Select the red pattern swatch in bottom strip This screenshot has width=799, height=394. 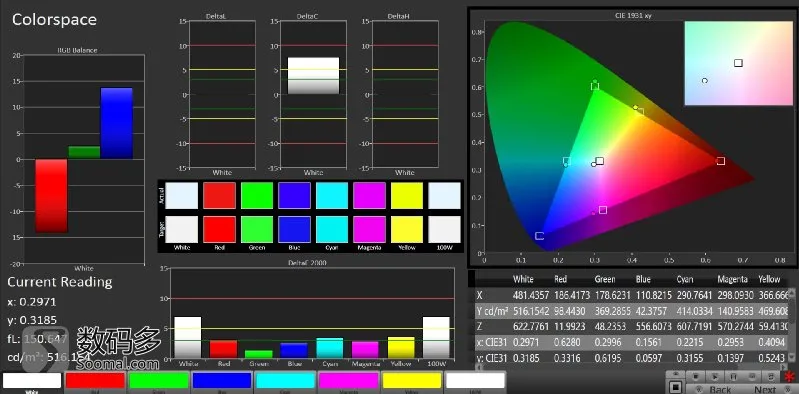95,381
